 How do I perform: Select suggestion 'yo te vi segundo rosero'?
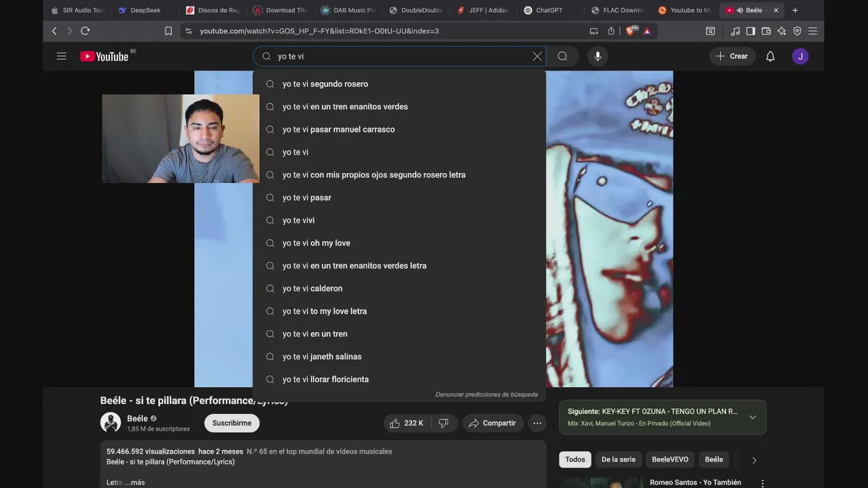pyautogui.click(x=399, y=84)
